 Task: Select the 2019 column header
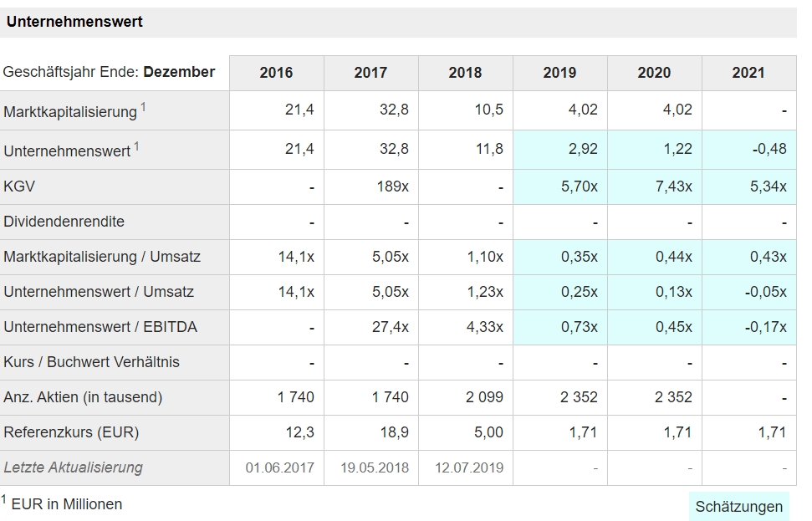coord(559,73)
